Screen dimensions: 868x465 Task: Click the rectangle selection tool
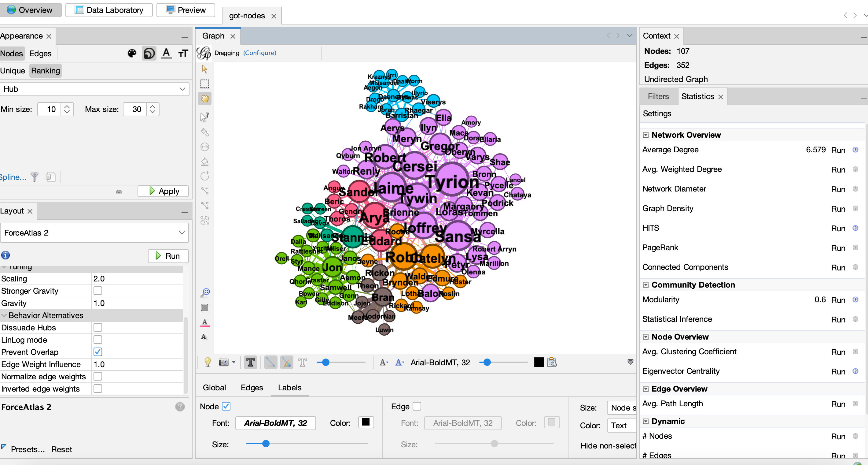pos(204,84)
